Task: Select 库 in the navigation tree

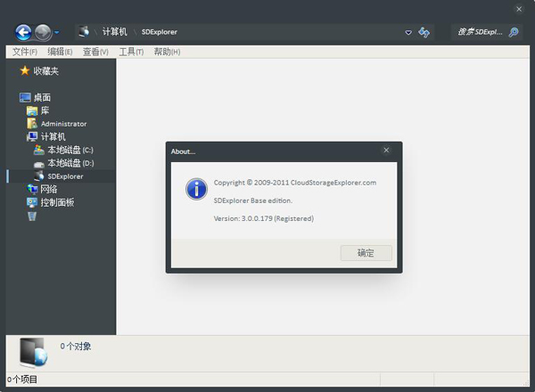Action: [45, 110]
